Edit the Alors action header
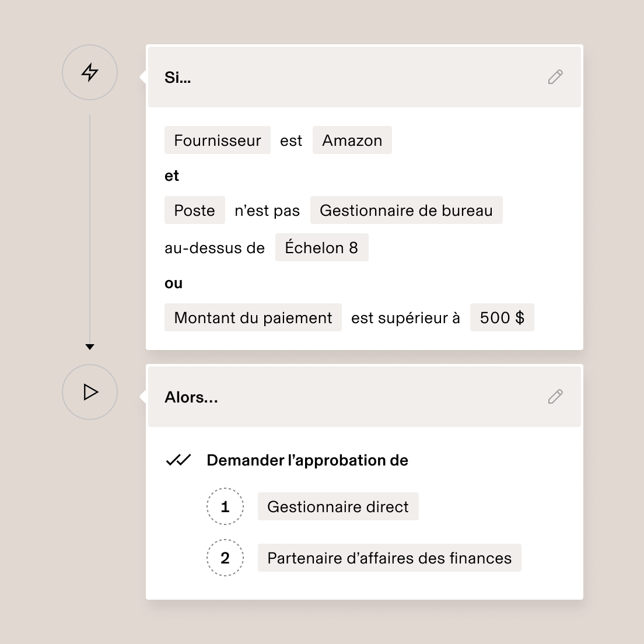This screenshot has height=644, width=644. point(191,397)
